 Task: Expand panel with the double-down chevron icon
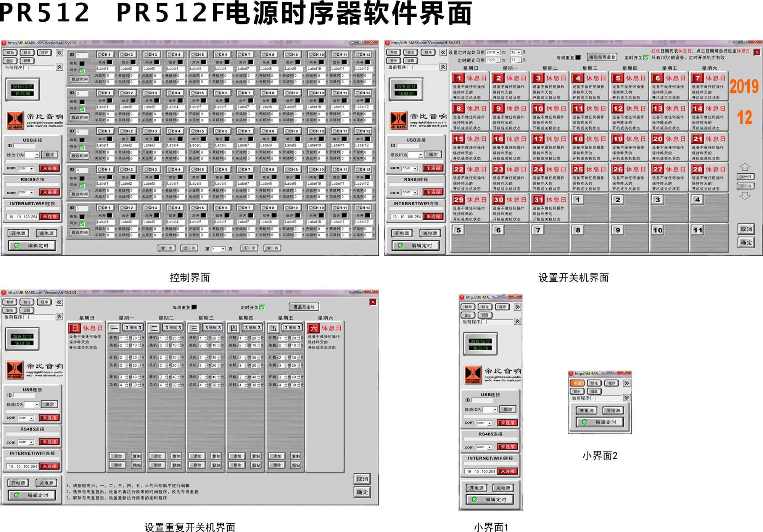pos(626,398)
